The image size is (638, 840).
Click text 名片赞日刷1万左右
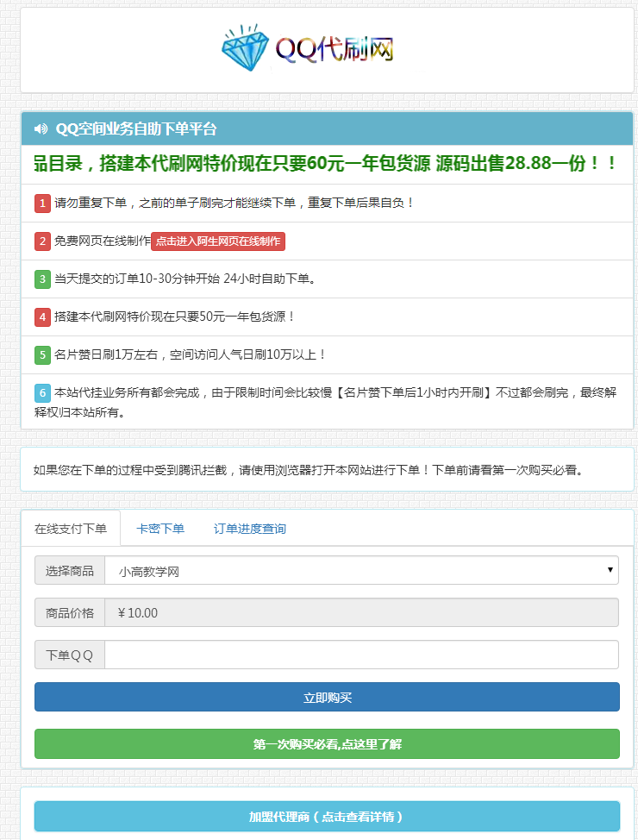point(189,354)
